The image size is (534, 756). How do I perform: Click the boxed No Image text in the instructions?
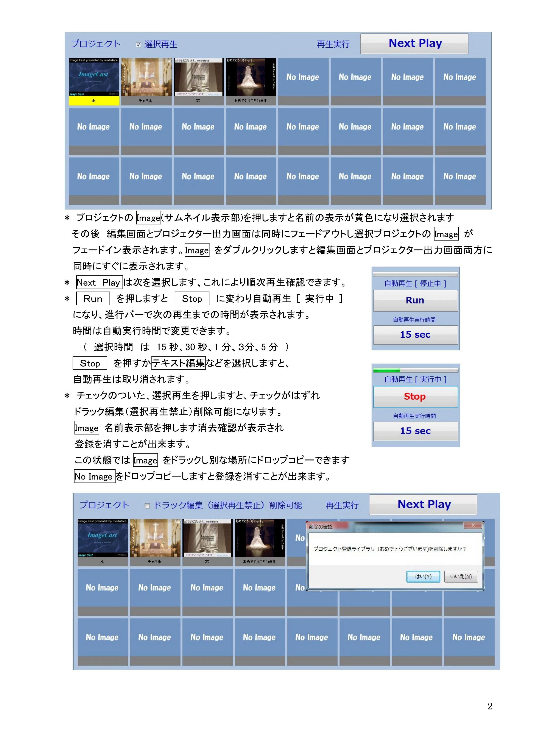pos(94,476)
